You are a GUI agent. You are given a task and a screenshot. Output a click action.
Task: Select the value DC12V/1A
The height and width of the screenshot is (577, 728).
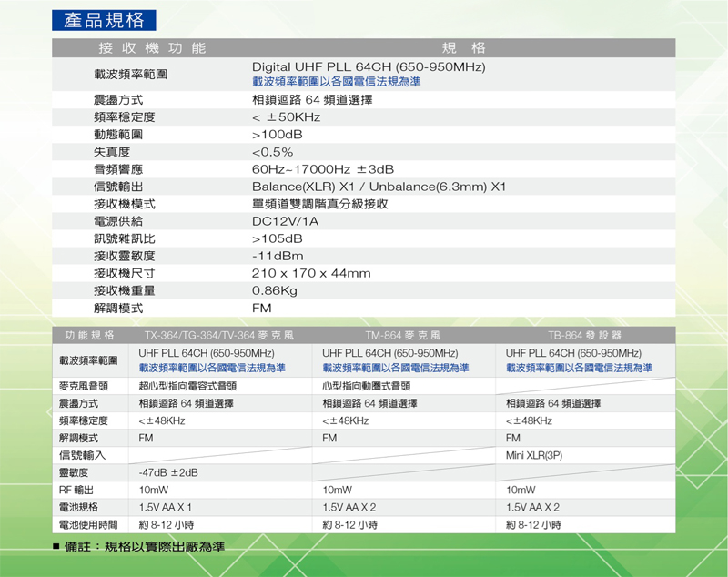[285, 221]
